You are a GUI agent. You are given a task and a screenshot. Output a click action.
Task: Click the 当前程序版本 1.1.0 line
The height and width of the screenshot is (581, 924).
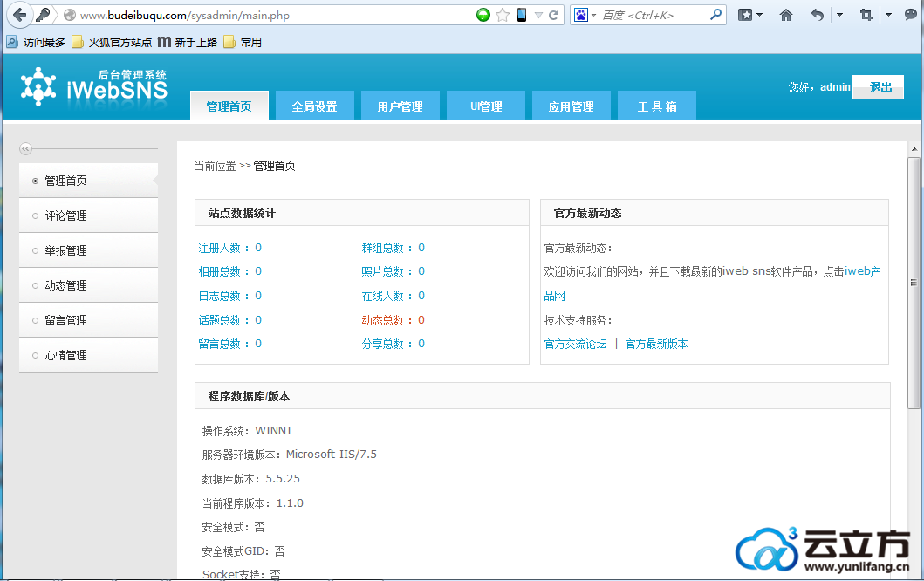pos(253,503)
